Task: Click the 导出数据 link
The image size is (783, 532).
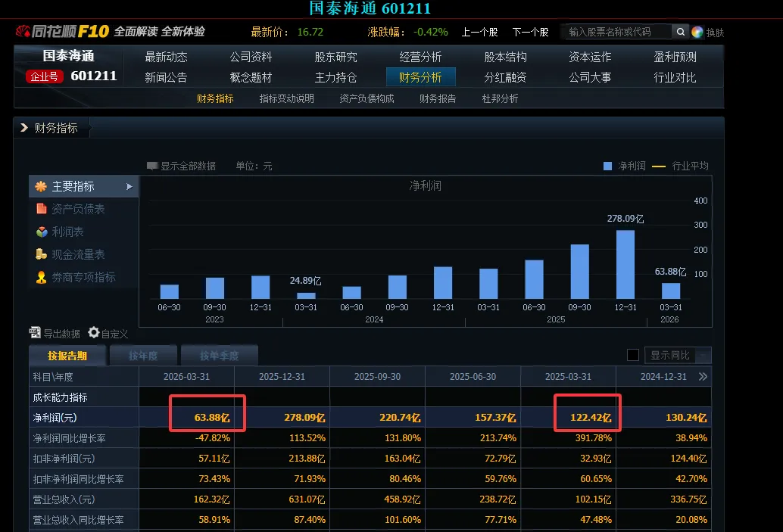Action: click(61, 334)
